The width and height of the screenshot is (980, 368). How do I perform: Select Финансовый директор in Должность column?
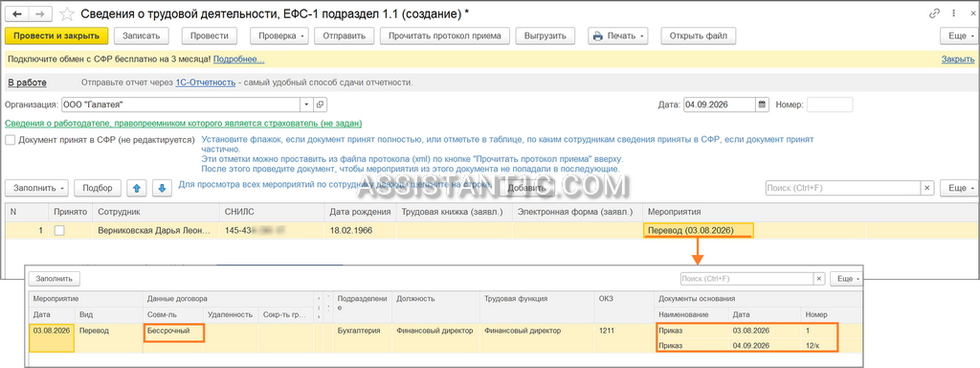tap(435, 331)
